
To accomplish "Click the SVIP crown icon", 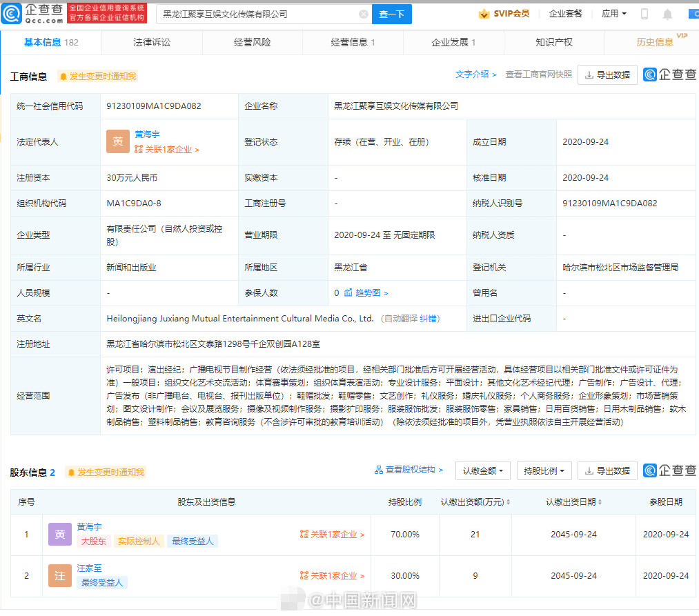I will pos(484,14).
